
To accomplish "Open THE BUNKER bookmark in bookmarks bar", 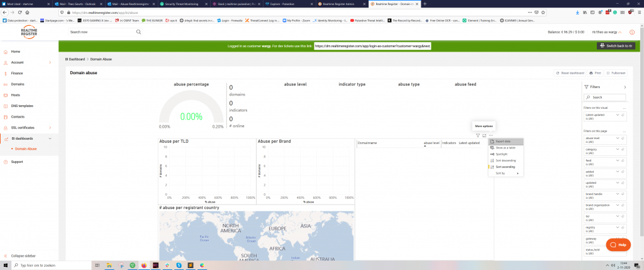I will click(152, 20).
